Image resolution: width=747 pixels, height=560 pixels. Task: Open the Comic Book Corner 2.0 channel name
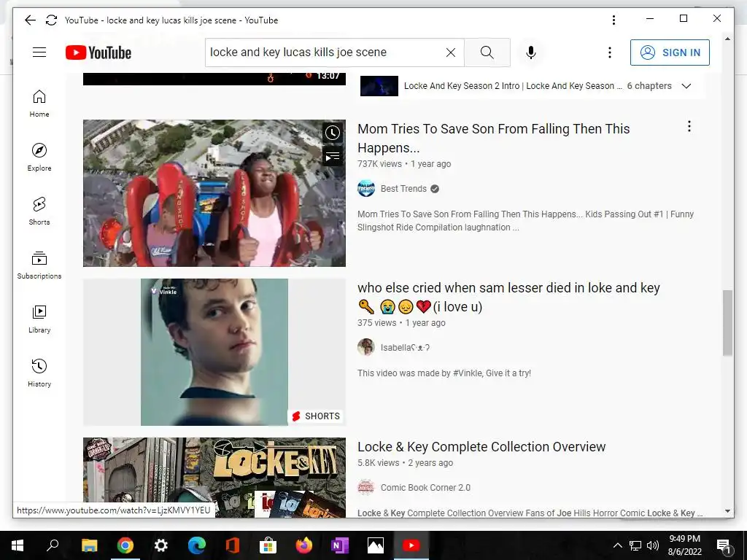(425, 488)
